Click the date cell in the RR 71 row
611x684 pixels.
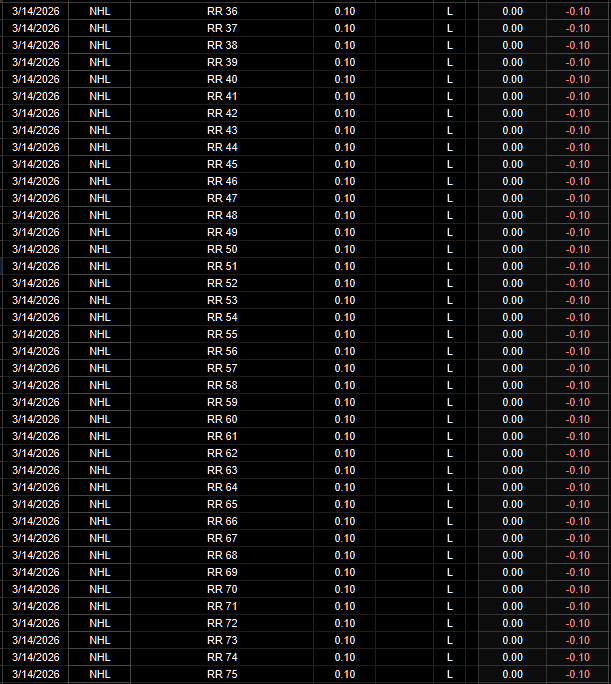pos(36,607)
